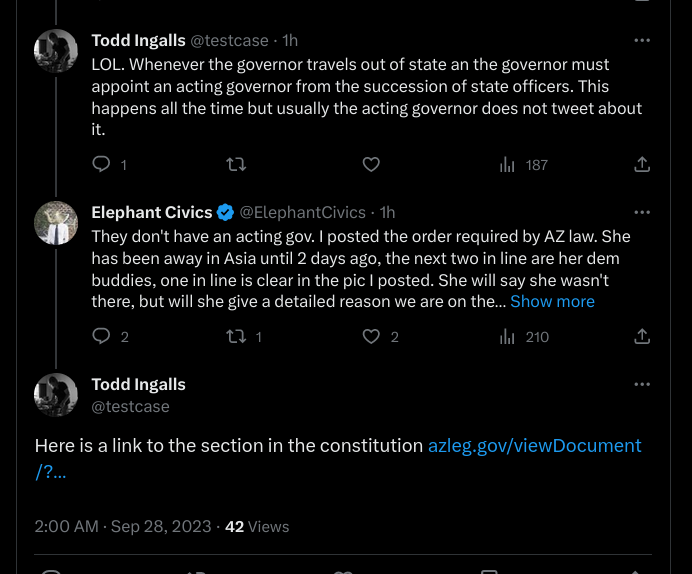
Task: Expand Elephant Civics tweet with Show more
Action: [x=552, y=301]
